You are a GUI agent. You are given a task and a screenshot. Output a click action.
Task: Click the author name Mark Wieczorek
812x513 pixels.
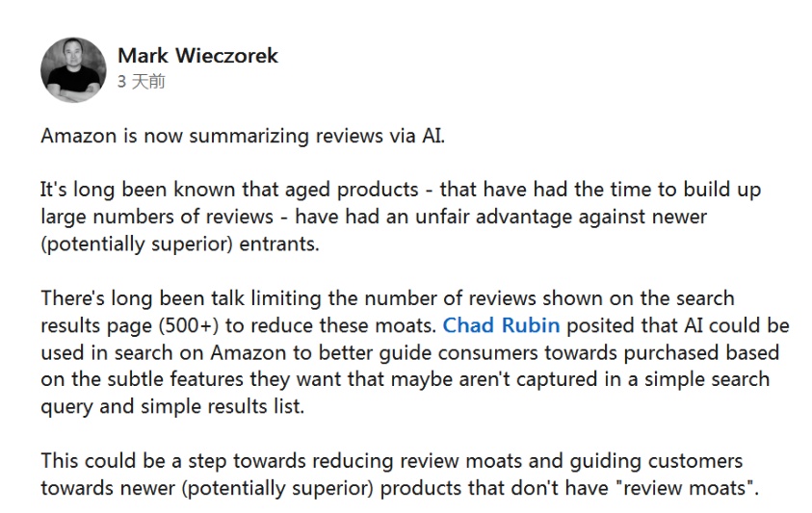(x=197, y=56)
